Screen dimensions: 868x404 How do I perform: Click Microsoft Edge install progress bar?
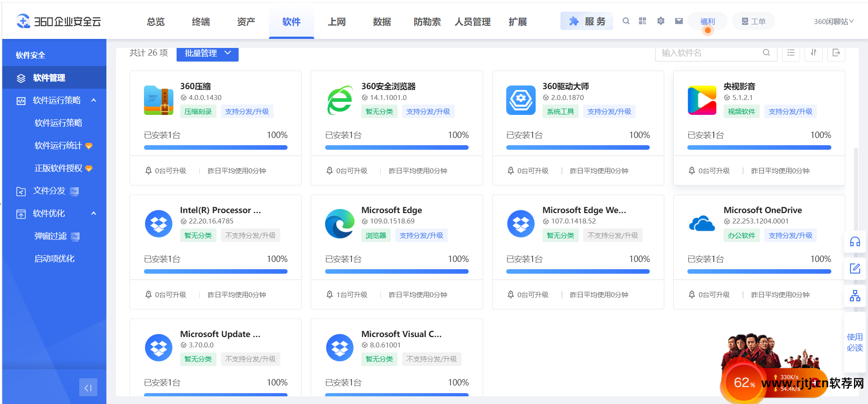[397, 271]
